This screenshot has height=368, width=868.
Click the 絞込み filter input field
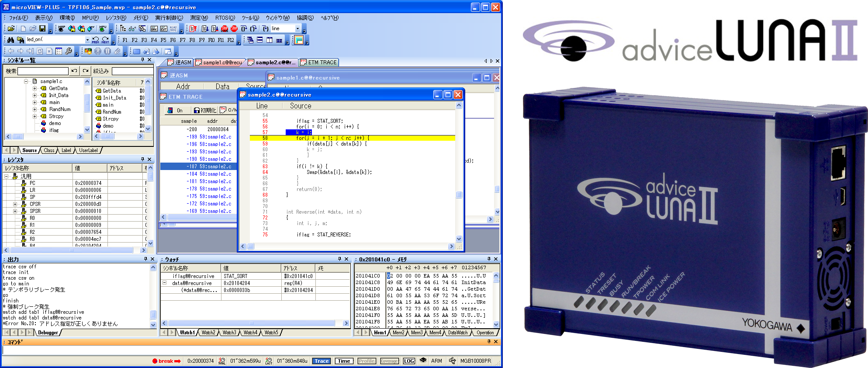coord(132,71)
